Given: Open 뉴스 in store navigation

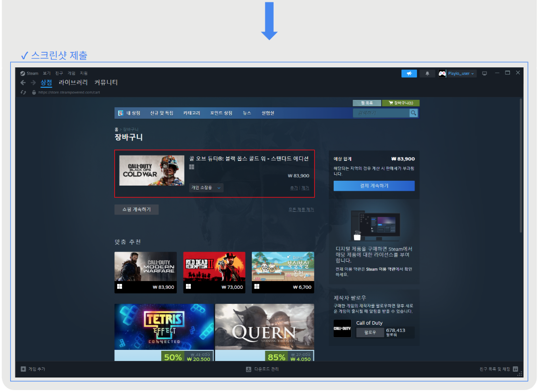Looking at the screenshot, I should (x=247, y=113).
